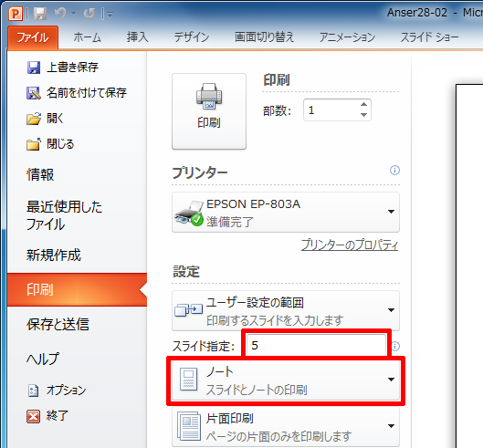Click the info icon next to スライド指定 field

[395, 346]
